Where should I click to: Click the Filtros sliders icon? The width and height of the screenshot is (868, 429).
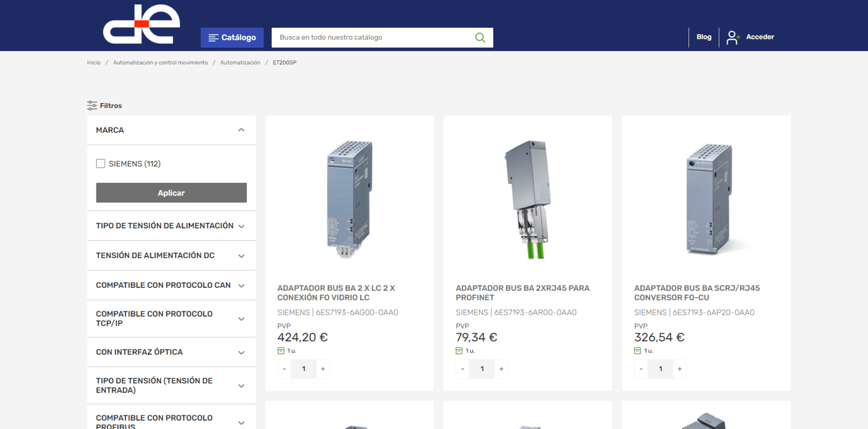point(92,106)
